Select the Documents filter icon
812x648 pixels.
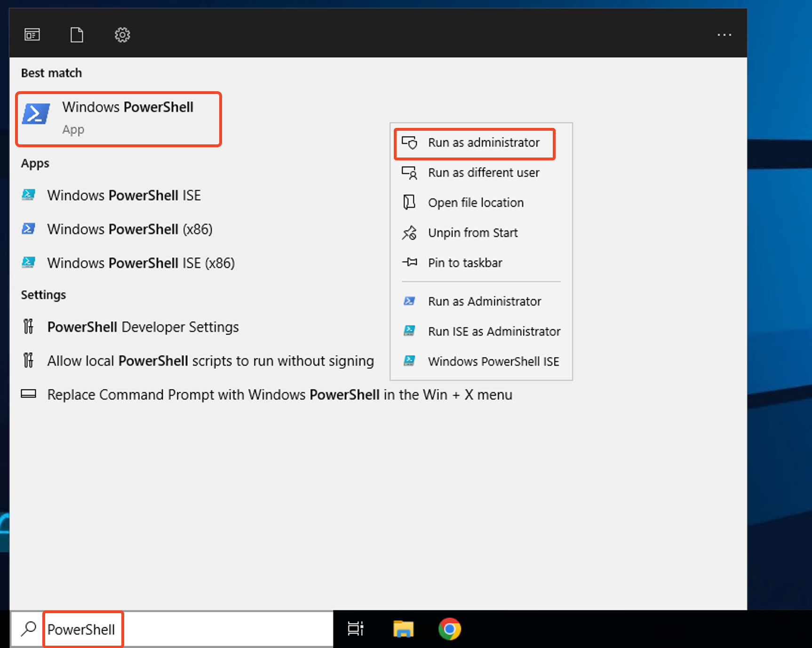[x=77, y=35]
